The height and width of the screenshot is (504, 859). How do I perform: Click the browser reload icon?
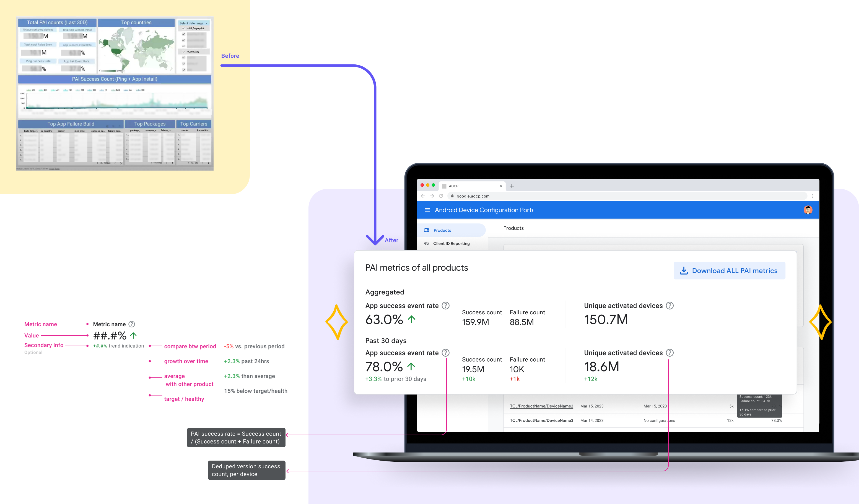(x=441, y=196)
